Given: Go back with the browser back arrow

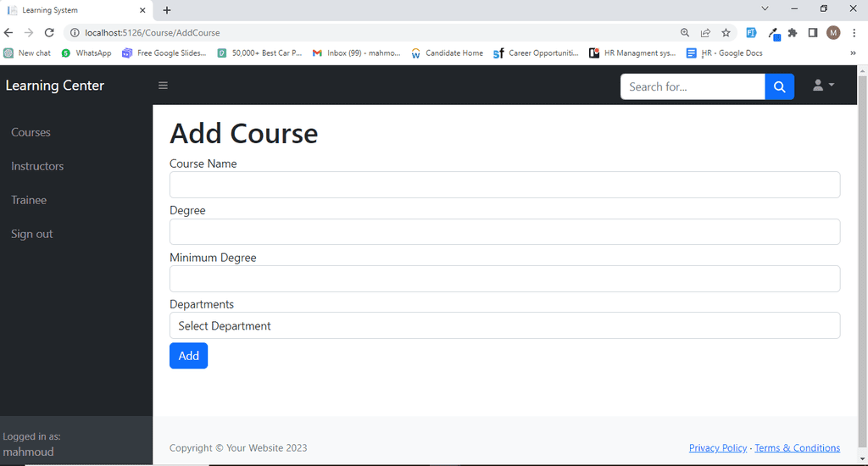Looking at the screenshot, I should pyautogui.click(x=8, y=33).
